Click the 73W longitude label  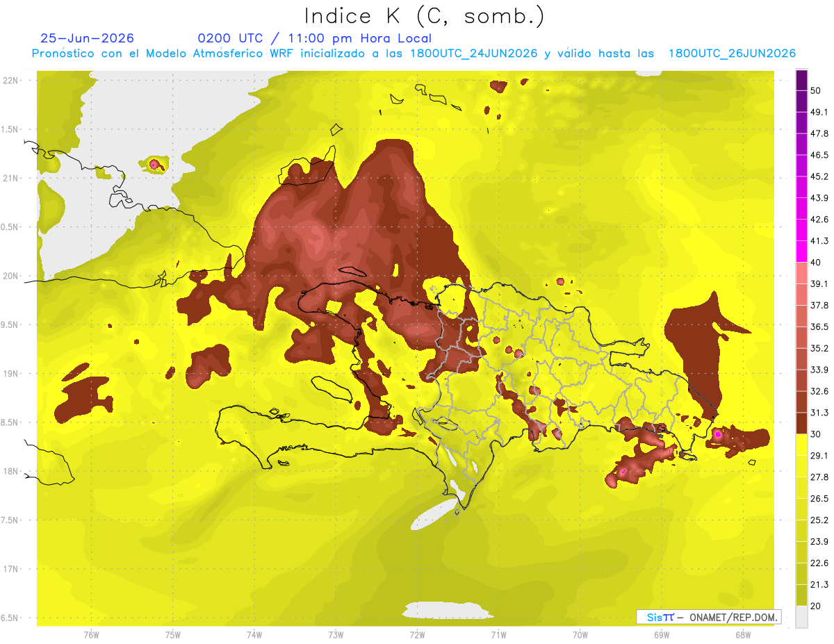336,634
